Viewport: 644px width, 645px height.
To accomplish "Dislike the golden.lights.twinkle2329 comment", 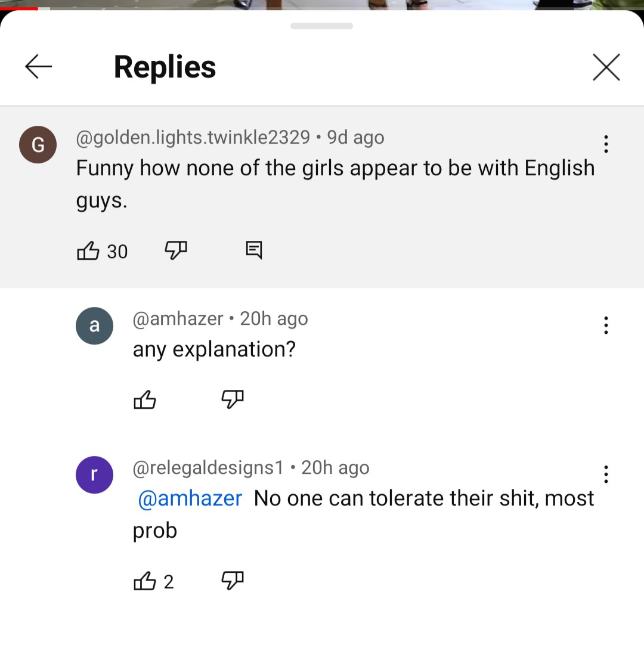I will click(176, 250).
